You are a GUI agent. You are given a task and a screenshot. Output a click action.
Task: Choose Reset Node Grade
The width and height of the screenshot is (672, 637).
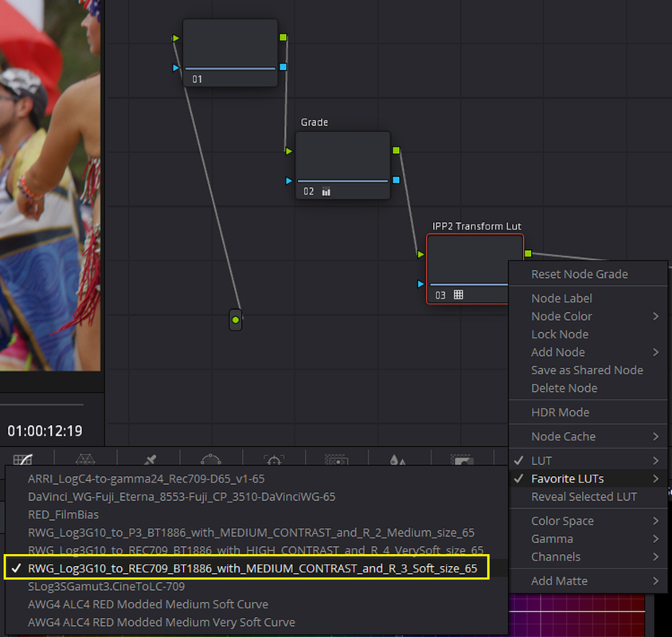(588, 274)
